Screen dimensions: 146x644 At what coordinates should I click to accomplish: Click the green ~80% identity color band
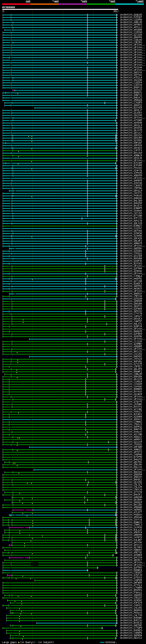(101, 4)
